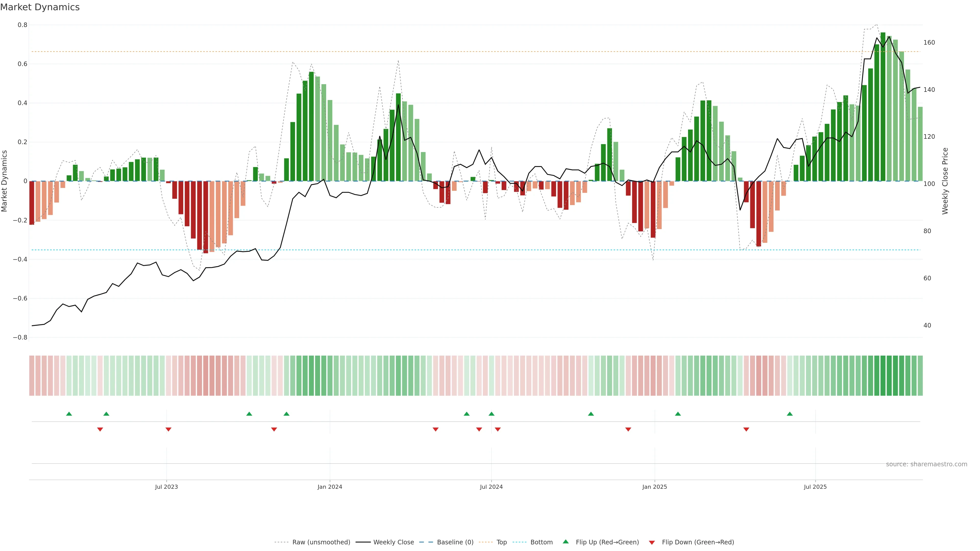Click the Weekly Close black line legend sample

click(363, 542)
